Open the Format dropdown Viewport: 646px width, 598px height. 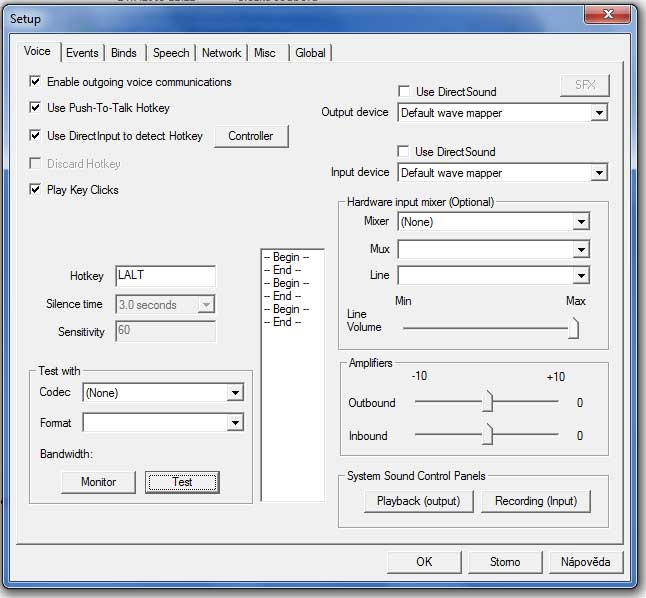[234, 423]
